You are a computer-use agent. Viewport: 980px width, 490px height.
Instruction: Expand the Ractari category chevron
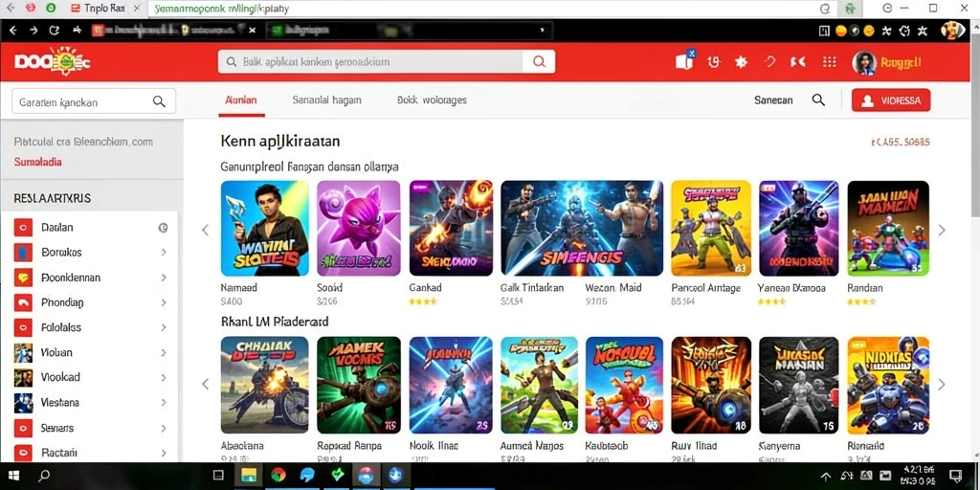pyautogui.click(x=163, y=453)
